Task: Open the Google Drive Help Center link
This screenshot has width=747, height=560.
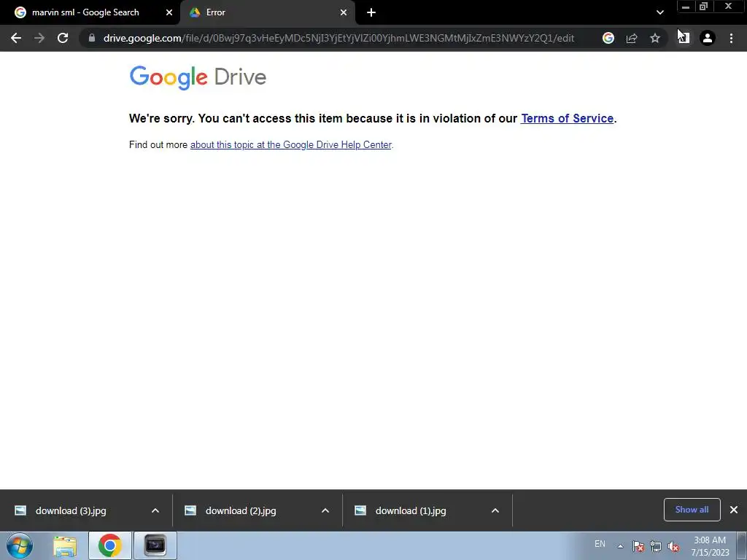Action: click(290, 145)
